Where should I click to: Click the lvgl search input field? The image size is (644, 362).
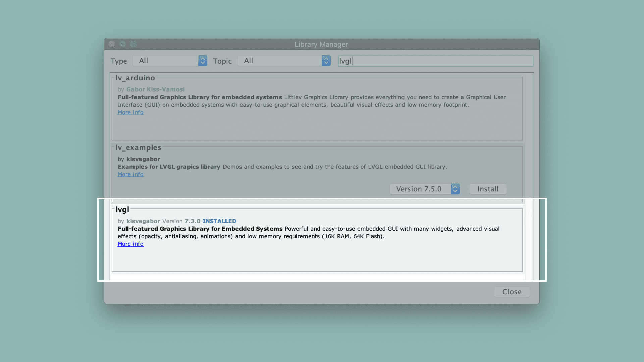[436, 61]
